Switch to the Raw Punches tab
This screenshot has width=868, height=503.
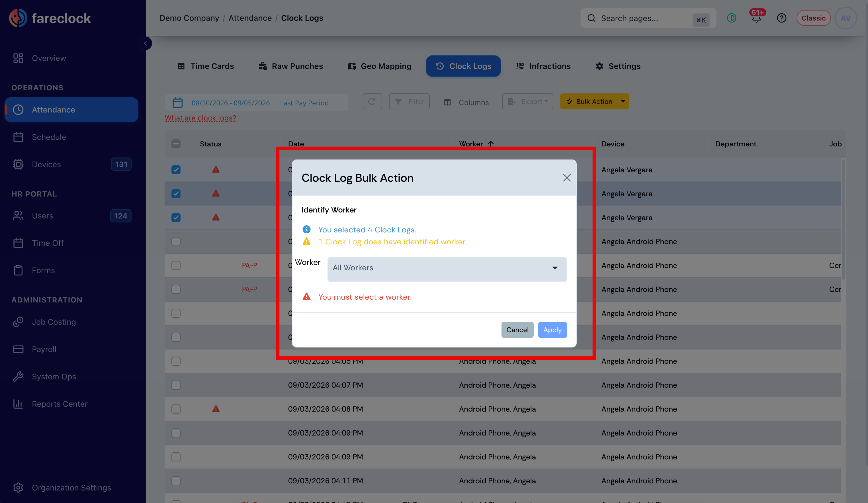coord(290,66)
